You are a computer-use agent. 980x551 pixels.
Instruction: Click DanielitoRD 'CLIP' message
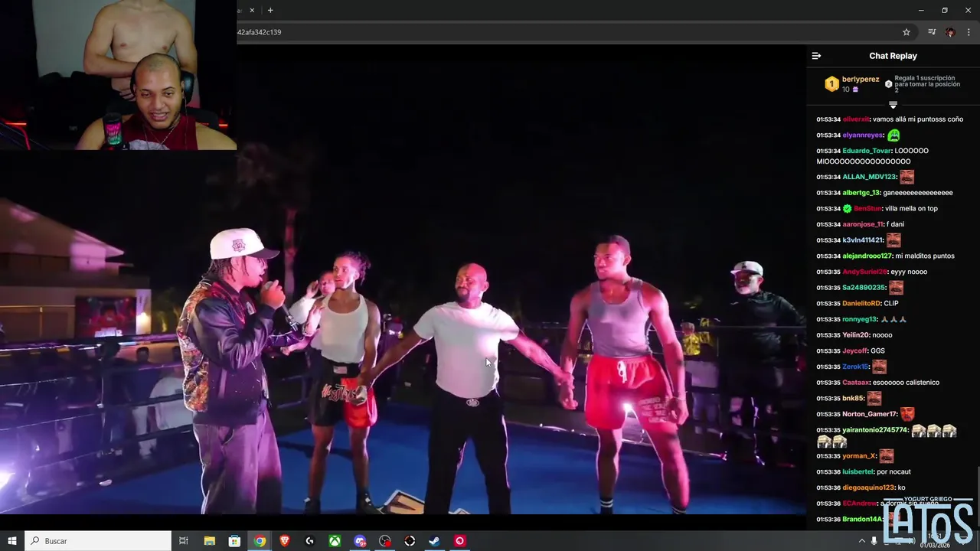(891, 303)
